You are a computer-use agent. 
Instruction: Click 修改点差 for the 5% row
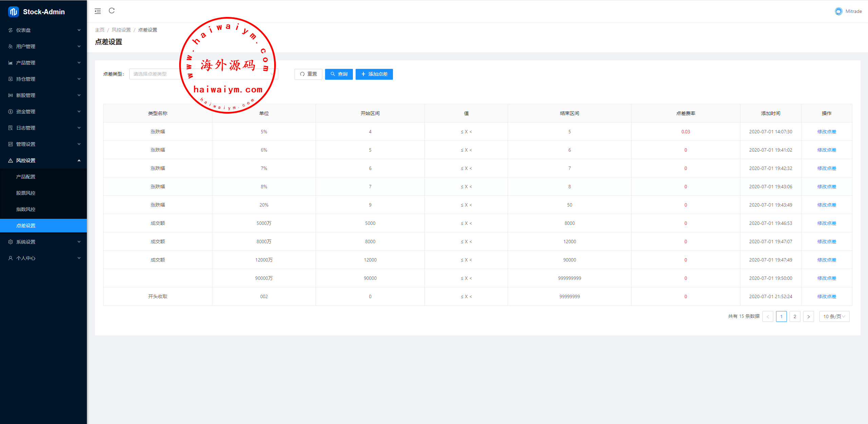coord(826,132)
